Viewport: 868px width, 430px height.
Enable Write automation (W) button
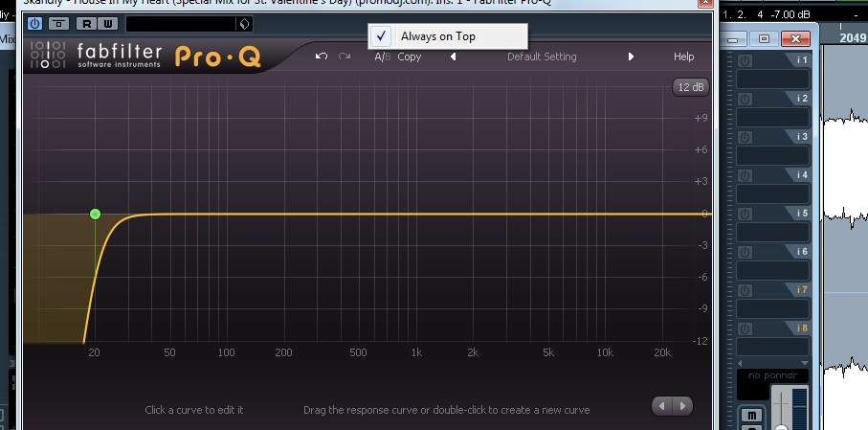tap(108, 24)
